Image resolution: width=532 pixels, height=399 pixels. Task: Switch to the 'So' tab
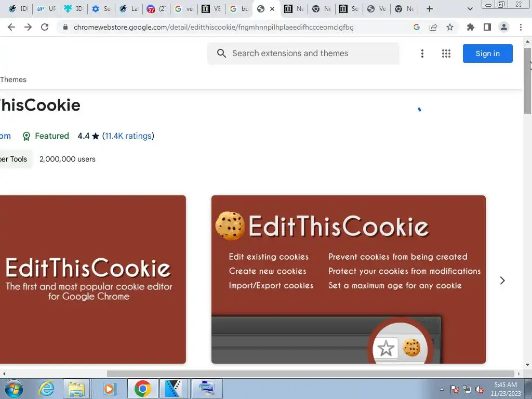click(349, 9)
